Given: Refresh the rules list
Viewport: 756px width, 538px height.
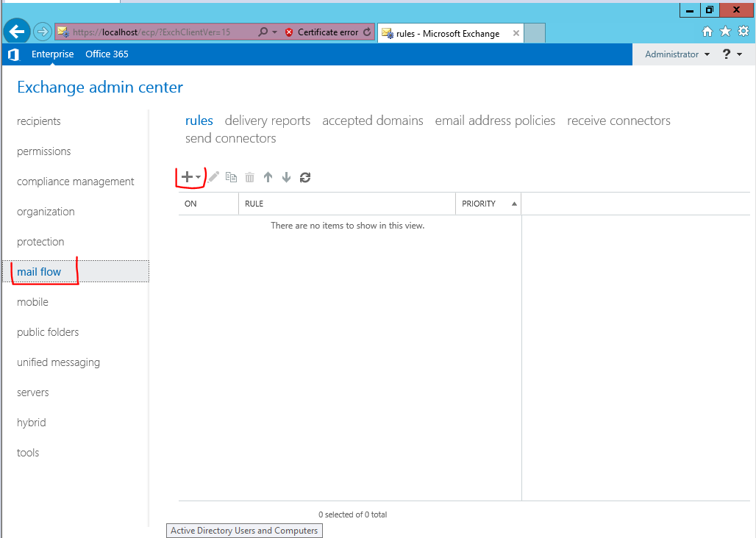Looking at the screenshot, I should (305, 177).
